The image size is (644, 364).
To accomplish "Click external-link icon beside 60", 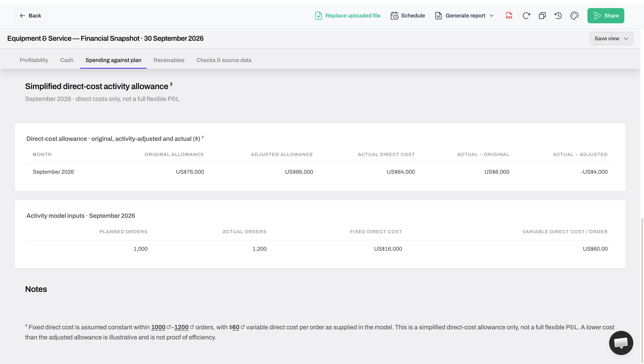I will click(x=242, y=327).
